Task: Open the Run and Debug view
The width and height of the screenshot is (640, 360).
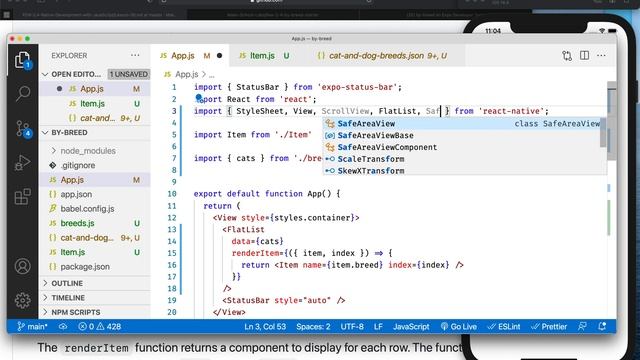Action: (x=22, y=163)
